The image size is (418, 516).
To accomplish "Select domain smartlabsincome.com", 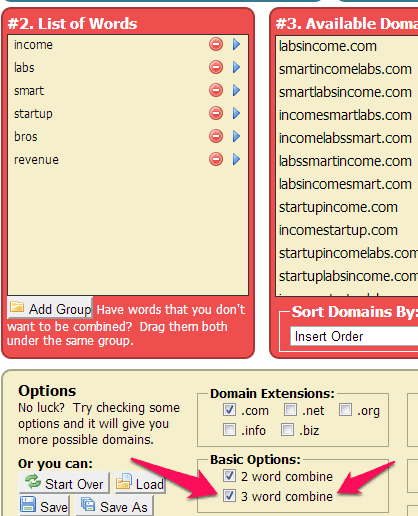I will click(x=345, y=92).
